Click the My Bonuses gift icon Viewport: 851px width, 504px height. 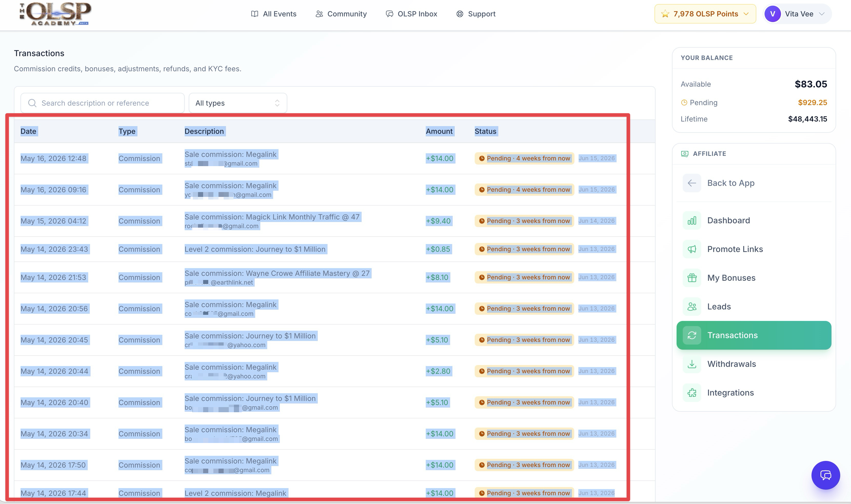[692, 278]
